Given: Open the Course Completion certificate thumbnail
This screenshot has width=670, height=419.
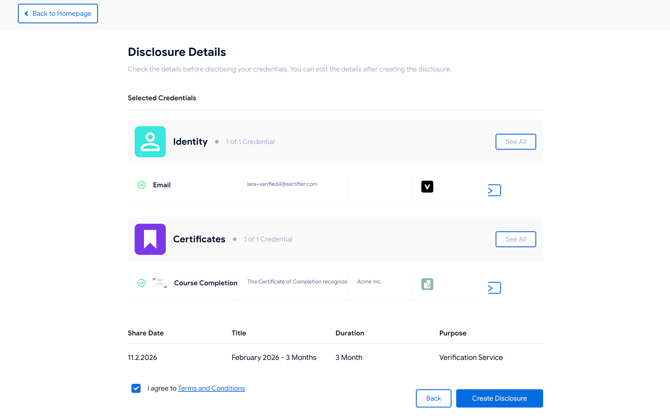Looking at the screenshot, I should point(160,283).
